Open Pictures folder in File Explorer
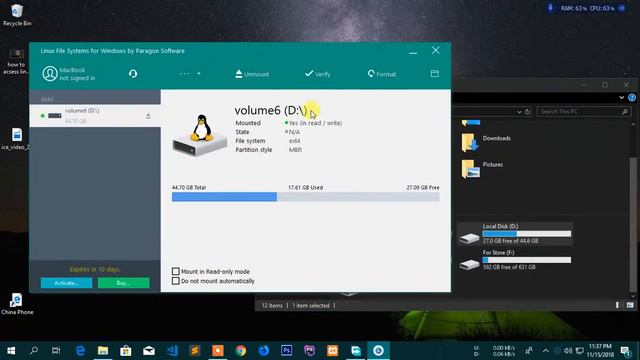640x360 pixels. pyautogui.click(x=482, y=168)
